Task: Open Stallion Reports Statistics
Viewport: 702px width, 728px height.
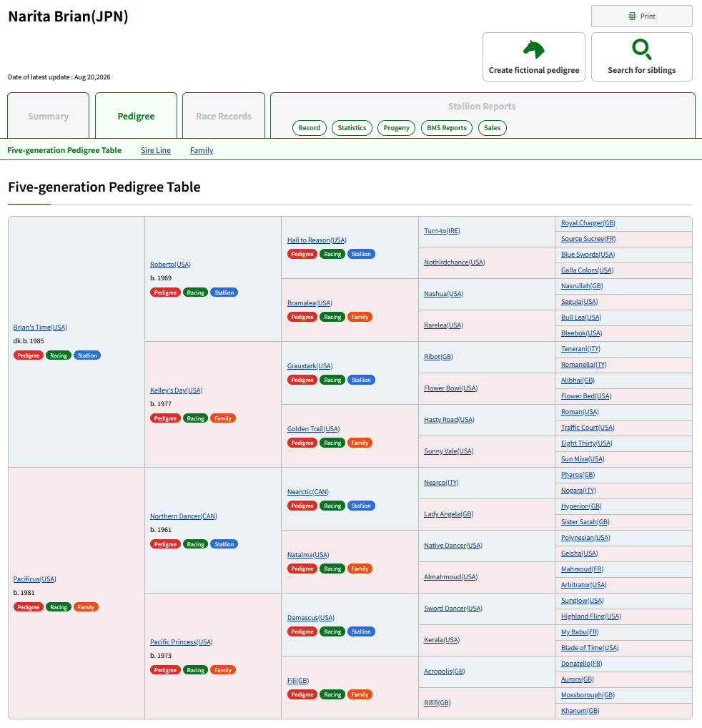Action: click(352, 128)
